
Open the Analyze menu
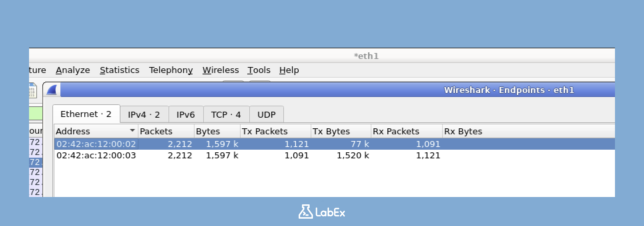coord(73,70)
